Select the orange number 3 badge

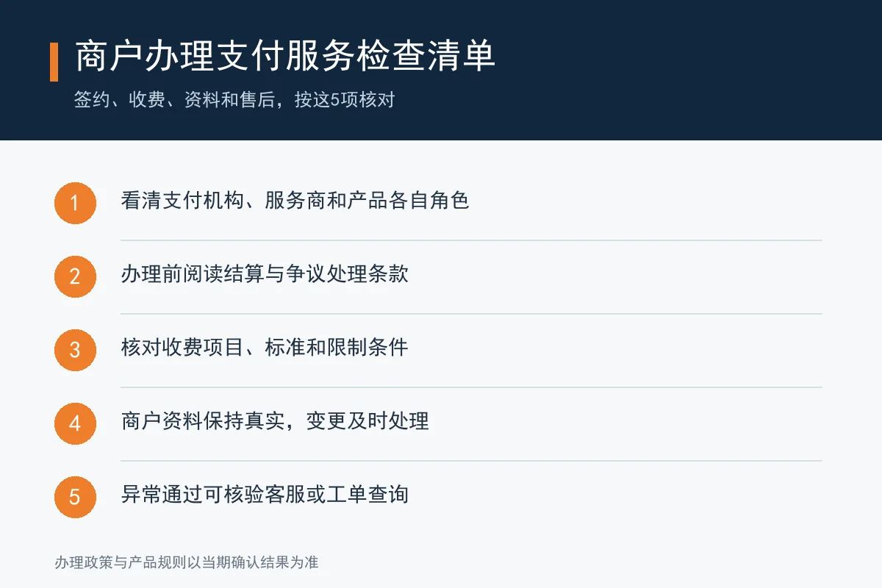[75, 350]
